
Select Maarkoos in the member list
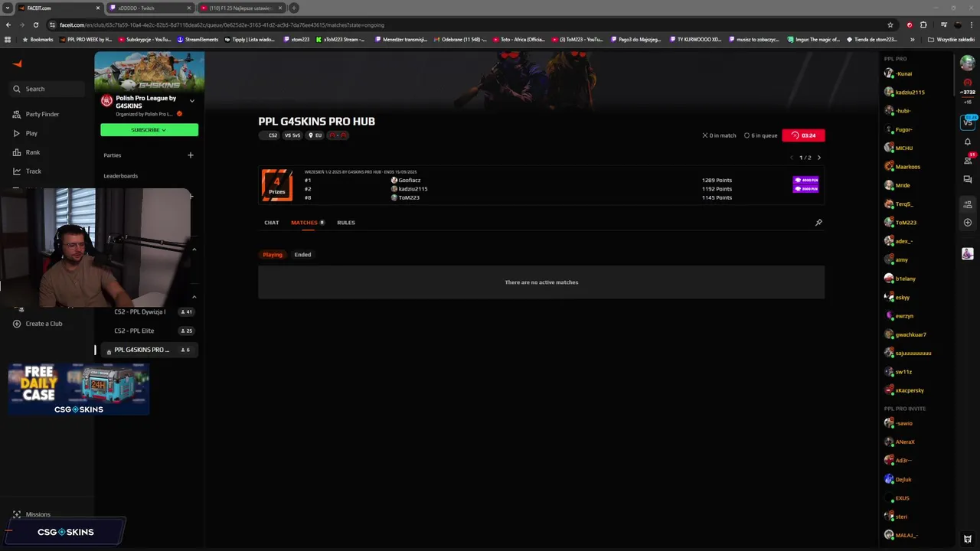(x=902, y=167)
